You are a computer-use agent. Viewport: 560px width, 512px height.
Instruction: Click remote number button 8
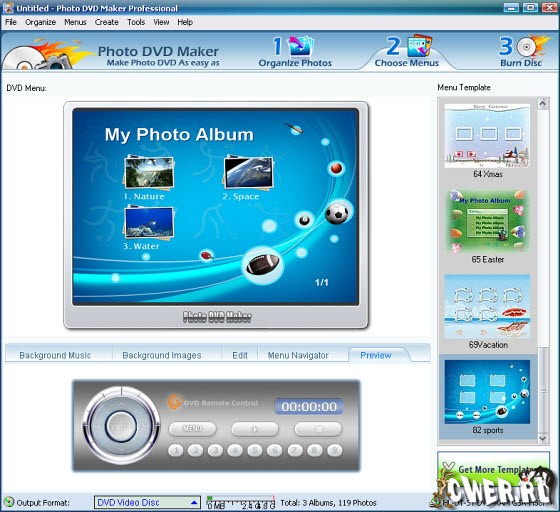point(314,451)
